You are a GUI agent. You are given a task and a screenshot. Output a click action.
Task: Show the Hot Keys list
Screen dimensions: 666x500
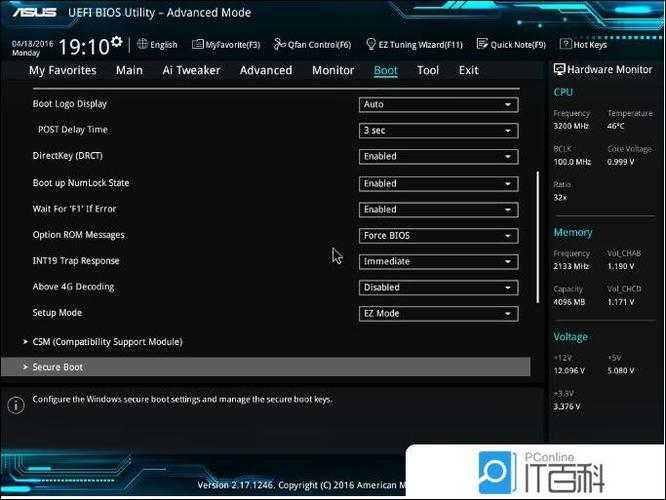[x=584, y=44]
